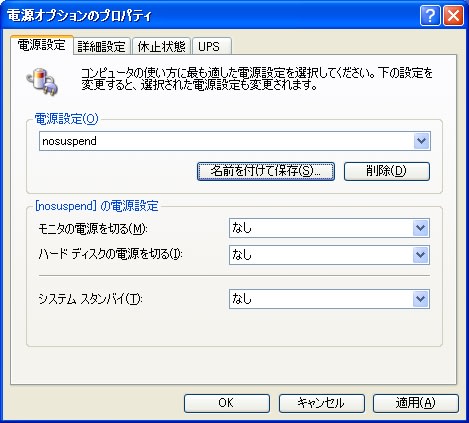Click the nosuspend scheme name field
This screenshot has width=469, height=423.
(x=226, y=141)
